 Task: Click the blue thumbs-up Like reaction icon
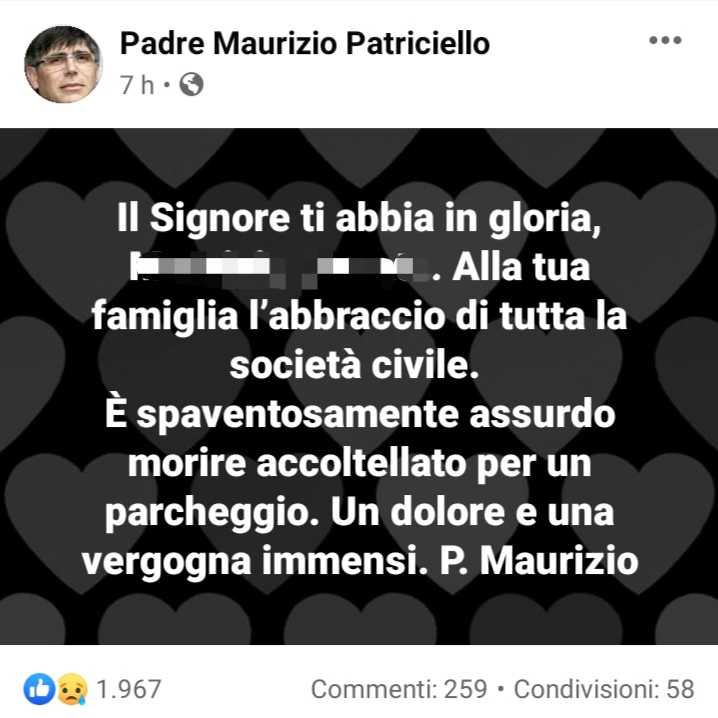tap(39, 689)
